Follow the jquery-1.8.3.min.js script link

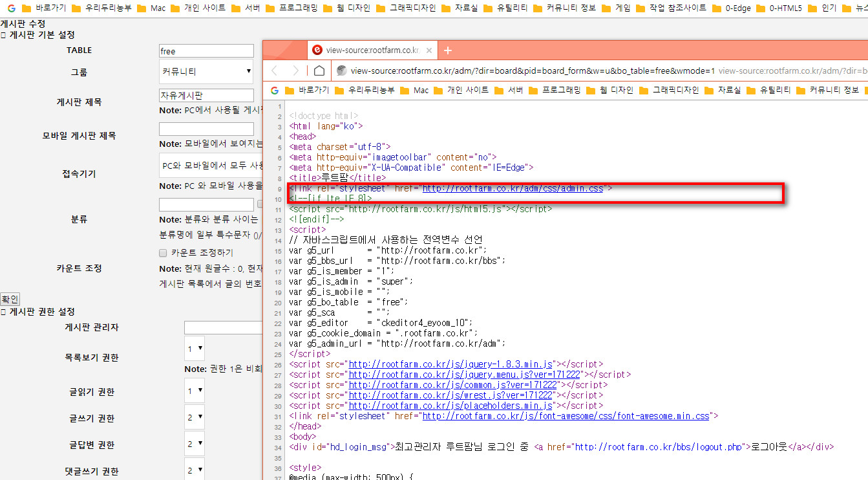[450, 364]
